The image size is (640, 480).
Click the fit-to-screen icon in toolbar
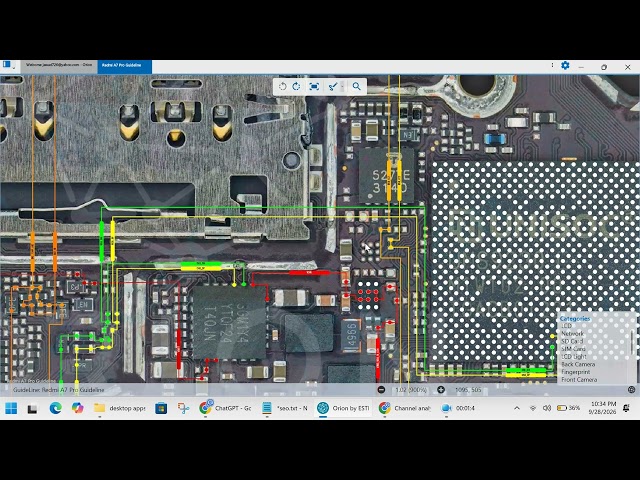[314, 87]
